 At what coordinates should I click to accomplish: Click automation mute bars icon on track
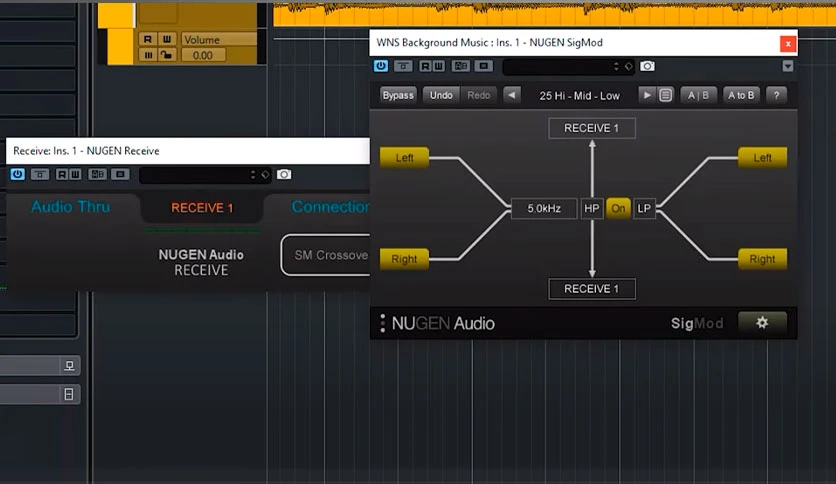point(148,55)
